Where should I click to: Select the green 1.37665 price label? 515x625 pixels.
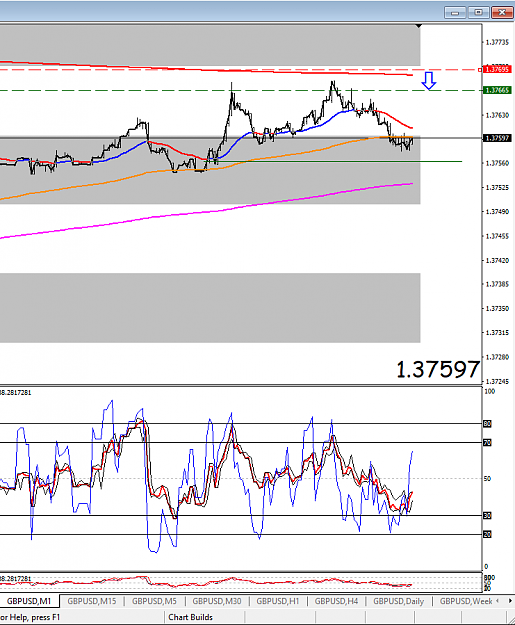pyautogui.click(x=497, y=90)
